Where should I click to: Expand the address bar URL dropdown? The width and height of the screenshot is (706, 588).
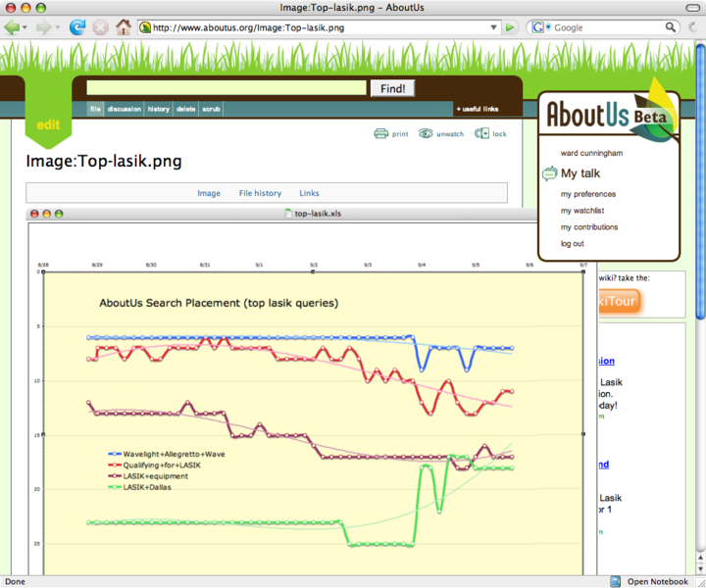[x=493, y=27]
